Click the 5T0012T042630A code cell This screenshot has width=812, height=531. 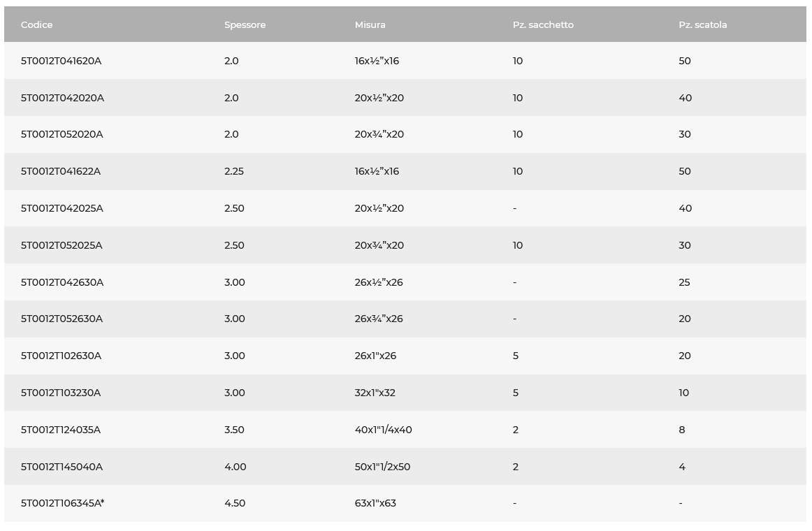(x=62, y=282)
